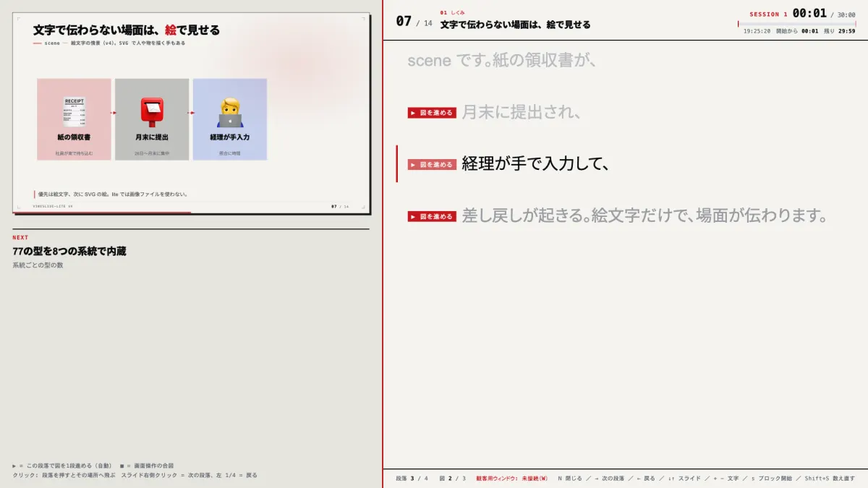Image resolution: width=868 pixels, height=488 pixels.
Task: Click the NEXT label above upcoming slide
Action: click(x=20, y=237)
